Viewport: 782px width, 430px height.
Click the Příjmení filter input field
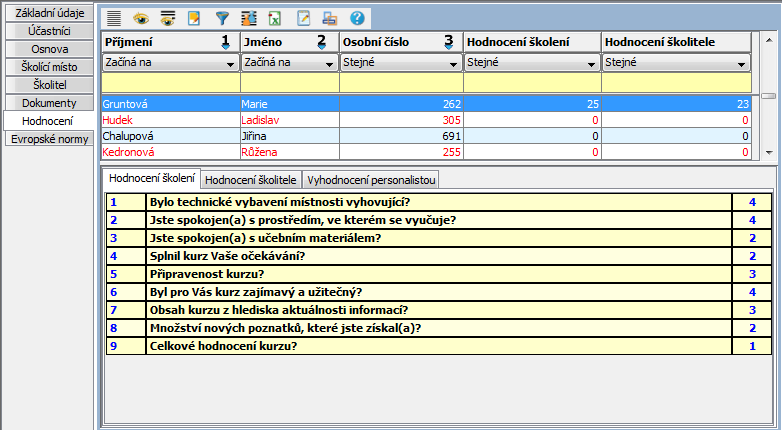(x=170, y=83)
